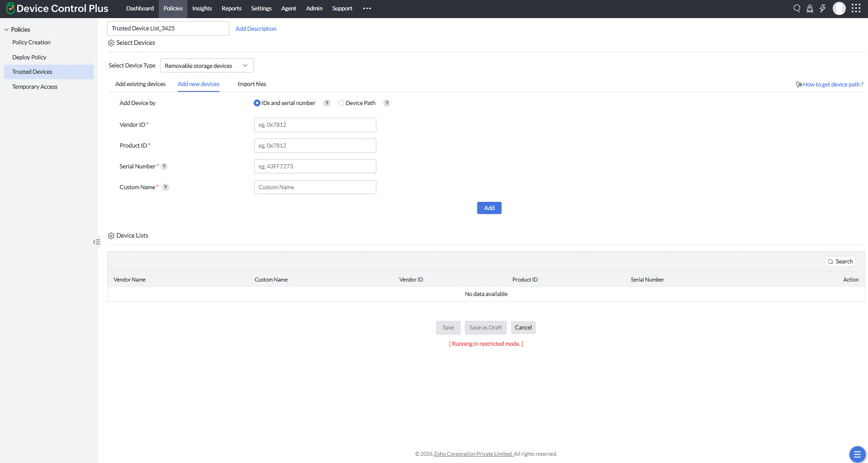868x463 pixels.
Task: Open the user profile avatar
Action: (x=839, y=8)
